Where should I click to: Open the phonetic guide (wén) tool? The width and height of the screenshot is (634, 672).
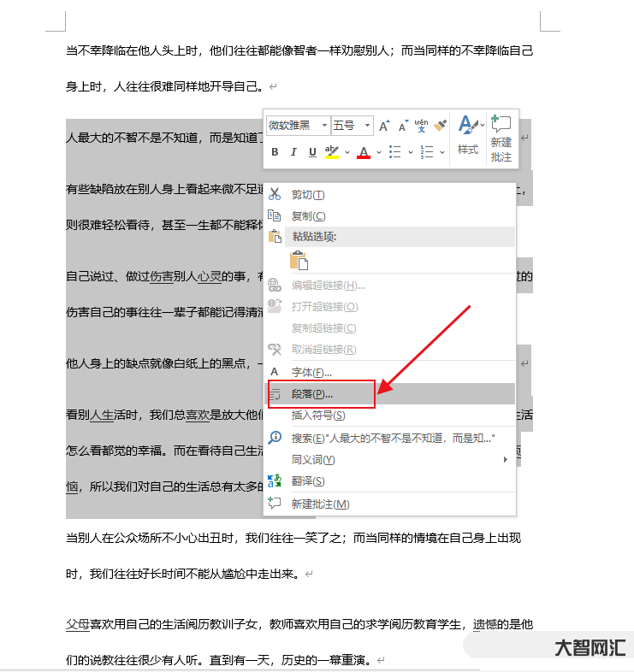point(421,126)
